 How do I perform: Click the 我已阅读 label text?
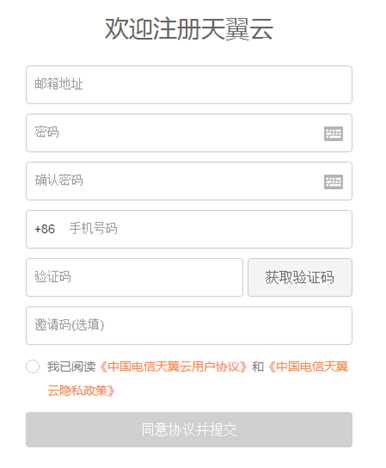pos(71,367)
